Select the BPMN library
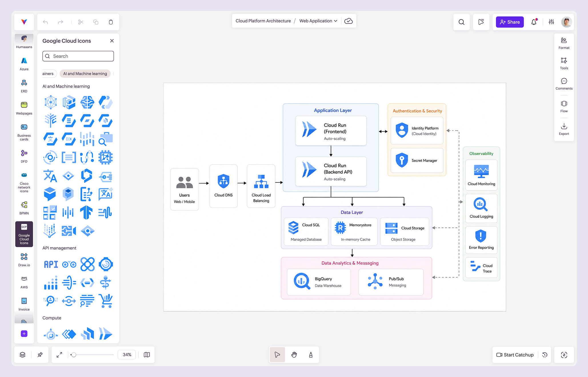Screen dimensions: 588x377 tap(24, 208)
